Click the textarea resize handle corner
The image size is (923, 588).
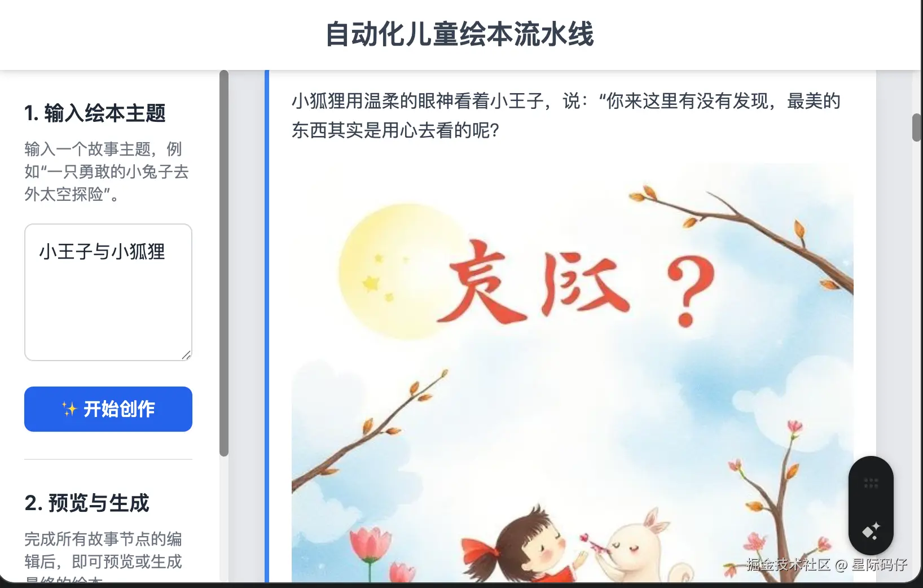[x=186, y=354]
